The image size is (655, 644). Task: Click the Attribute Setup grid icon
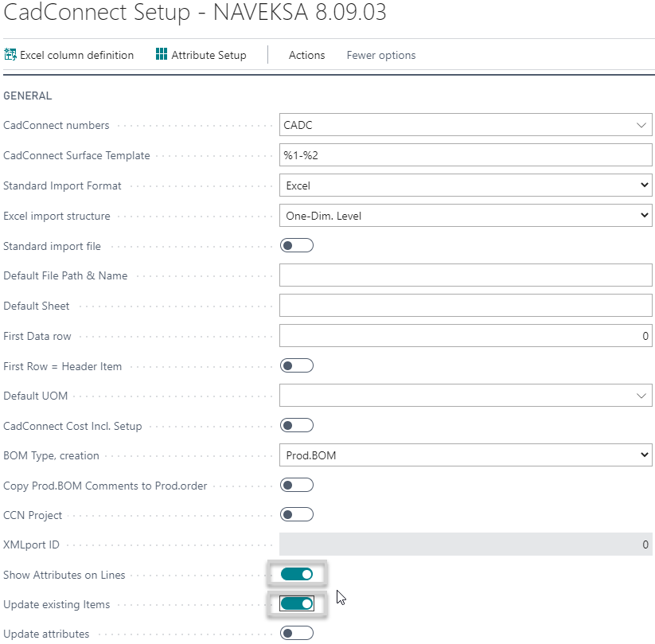[162, 55]
